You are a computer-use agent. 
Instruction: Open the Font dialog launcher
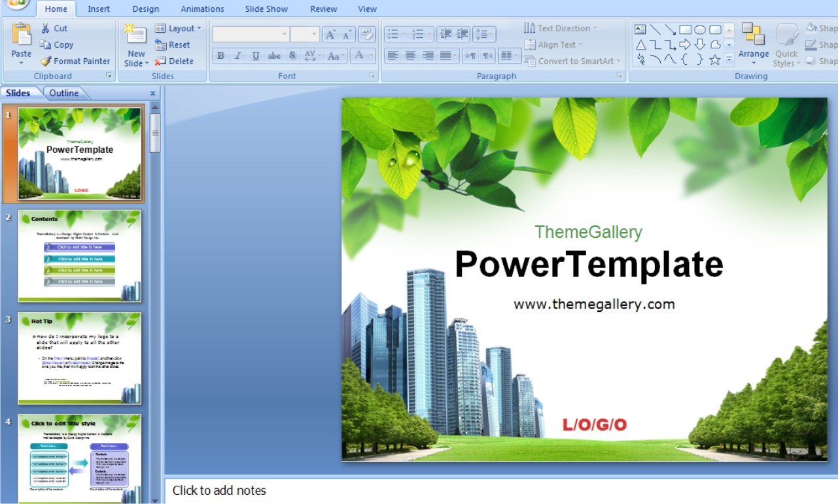372,76
